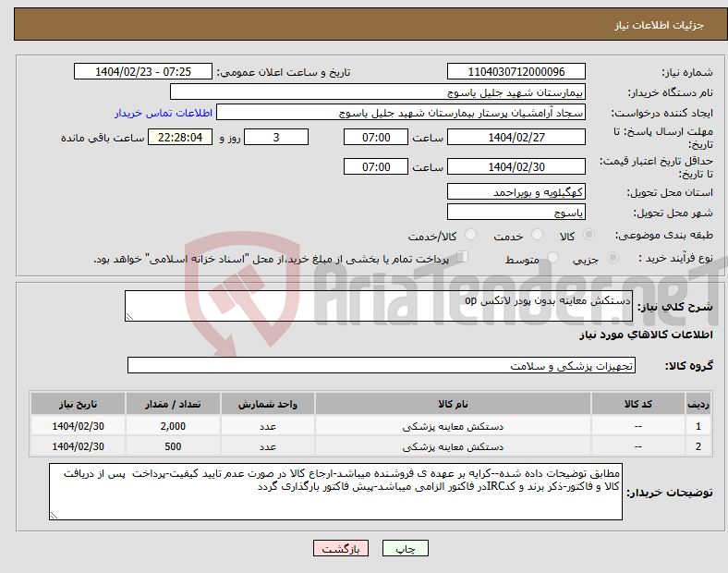The image size is (728, 573).
Task: Click the quantity cell 2,000
Action: pos(173,426)
